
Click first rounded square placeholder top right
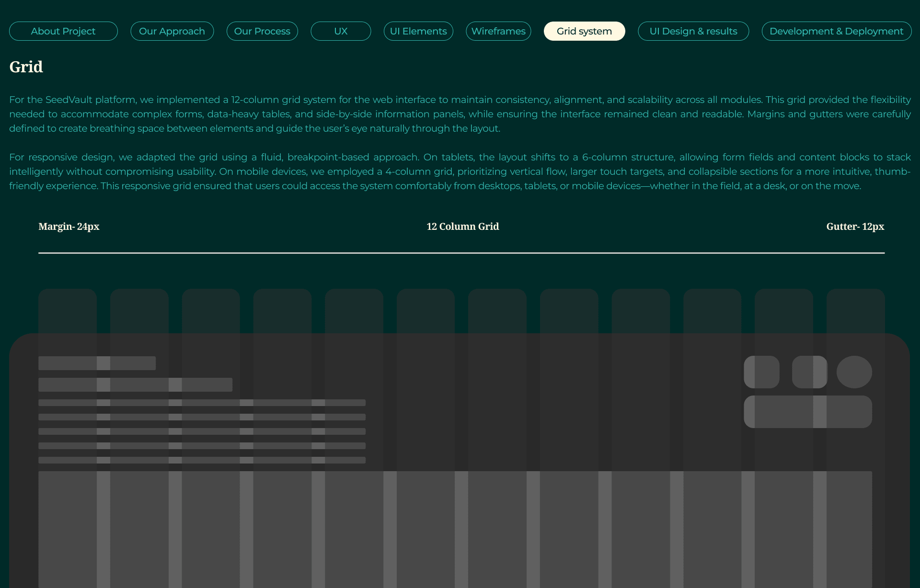(x=761, y=372)
